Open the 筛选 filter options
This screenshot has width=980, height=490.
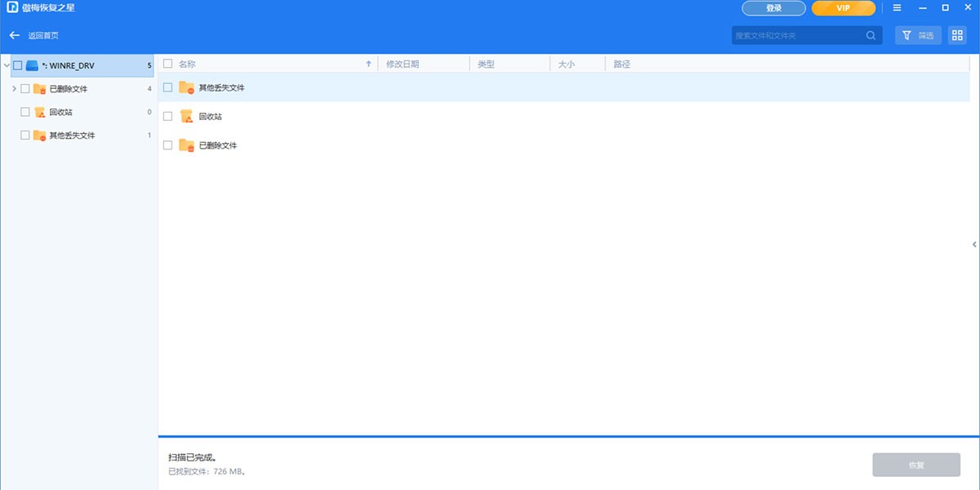click(918, 36)
